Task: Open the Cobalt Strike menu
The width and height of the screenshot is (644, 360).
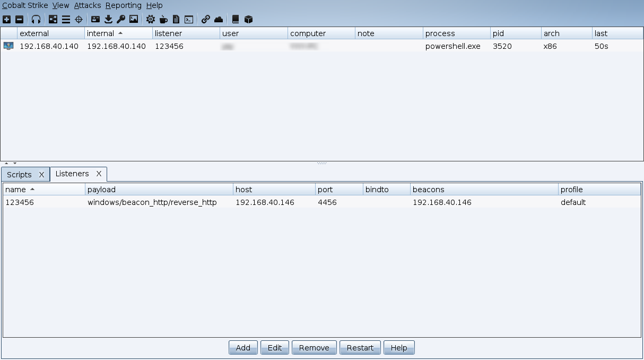Action: click(x=25, y=5)
